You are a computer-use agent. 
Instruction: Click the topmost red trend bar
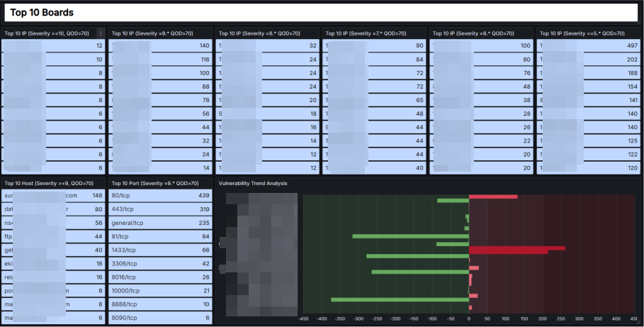(x=493, y=197)
